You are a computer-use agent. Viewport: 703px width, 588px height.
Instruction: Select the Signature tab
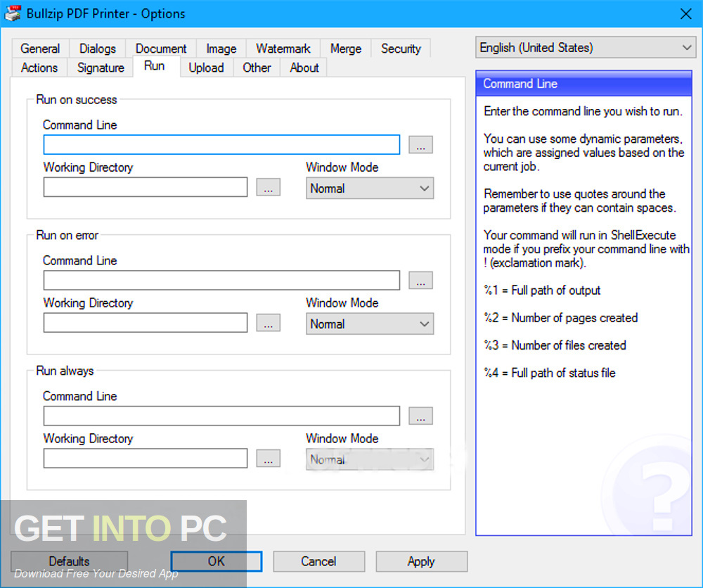click(x=101, y=68)
